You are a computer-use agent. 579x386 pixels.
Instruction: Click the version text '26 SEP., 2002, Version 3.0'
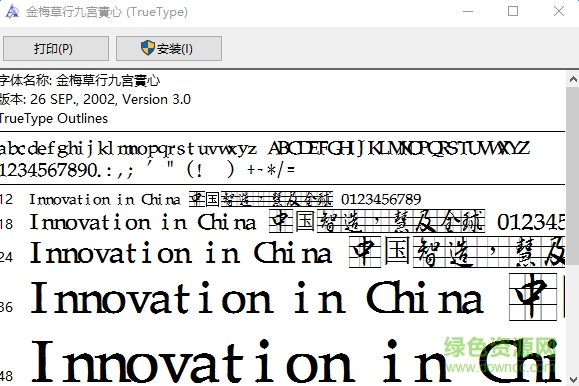click(110, 99)
